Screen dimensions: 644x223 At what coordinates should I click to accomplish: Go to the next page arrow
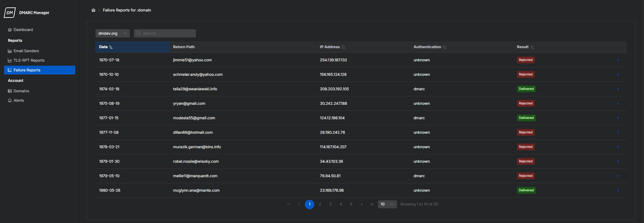tap(361, 204)
